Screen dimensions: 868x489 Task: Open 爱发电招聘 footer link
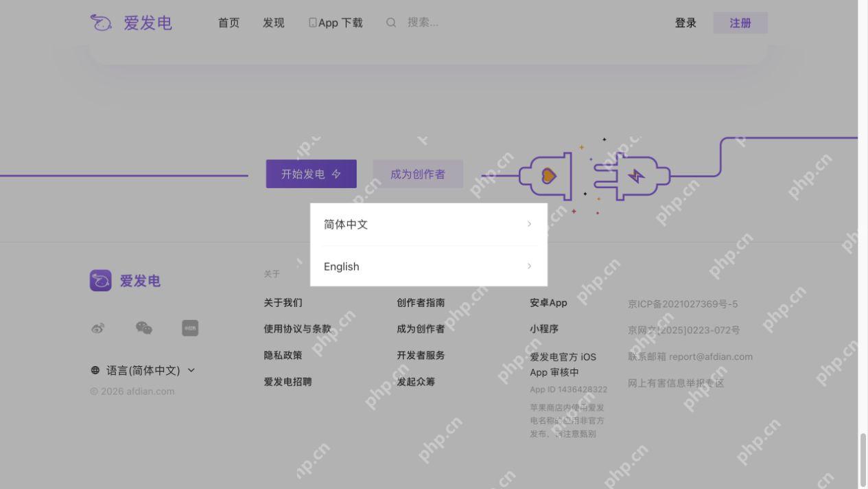pyautogui.click(x=288, y=382)
